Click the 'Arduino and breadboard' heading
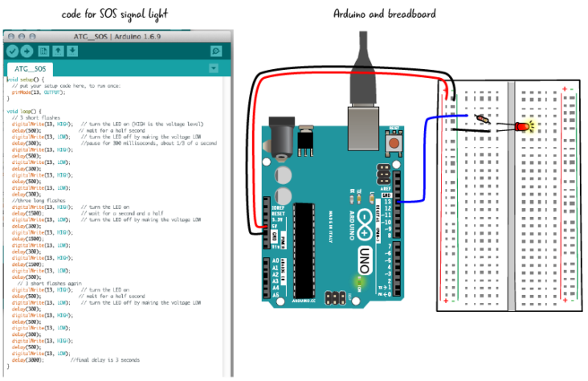 385,14
